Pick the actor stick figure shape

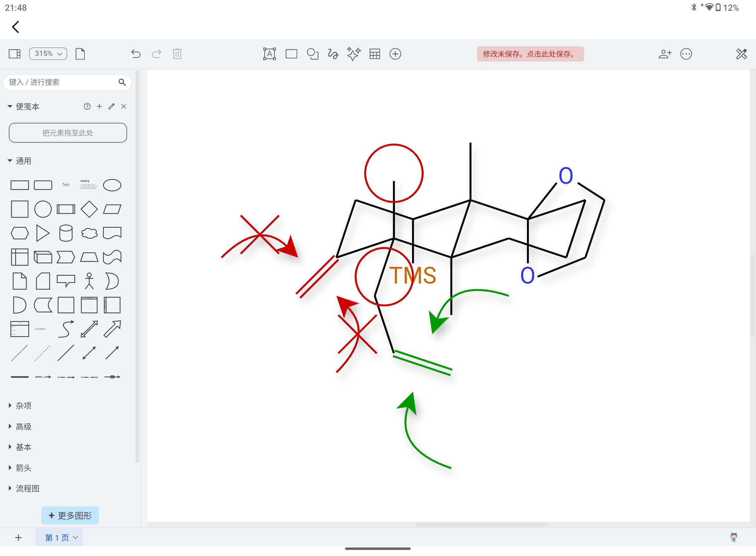[x=89, y=281]
